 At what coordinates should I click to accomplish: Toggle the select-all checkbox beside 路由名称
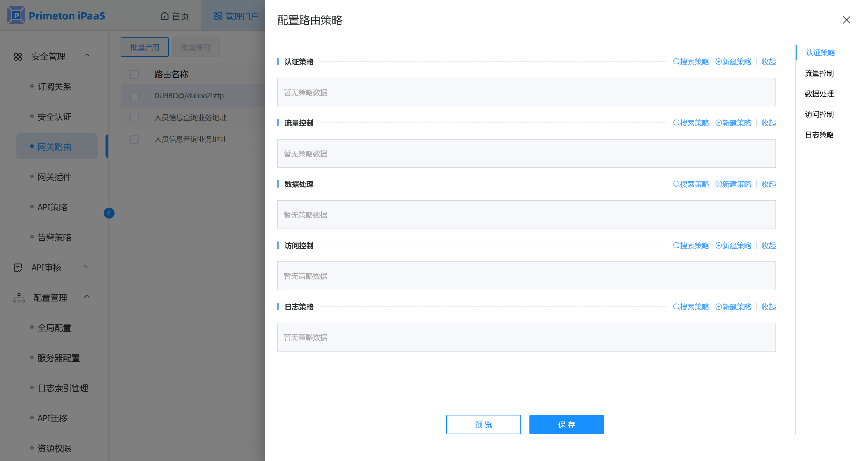click(x=134, y=74)
